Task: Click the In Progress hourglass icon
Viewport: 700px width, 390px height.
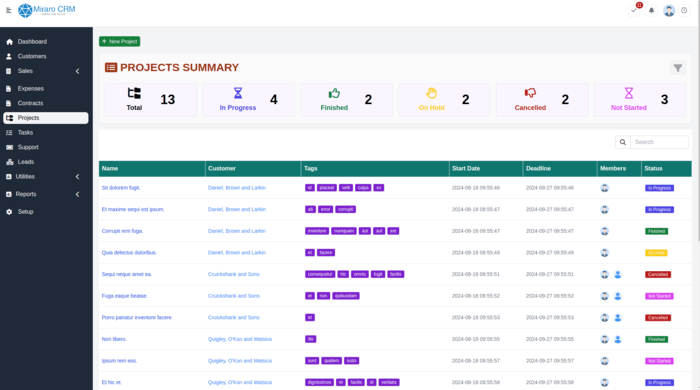Action: [x=238, y=93]
